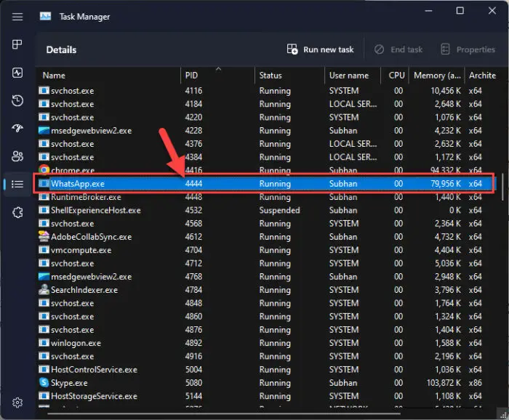Click the ShellExperienceHost.exe process icon
The height and width of the screenshot is (420, 509).
pyautogui.click(x=44, y=210)
